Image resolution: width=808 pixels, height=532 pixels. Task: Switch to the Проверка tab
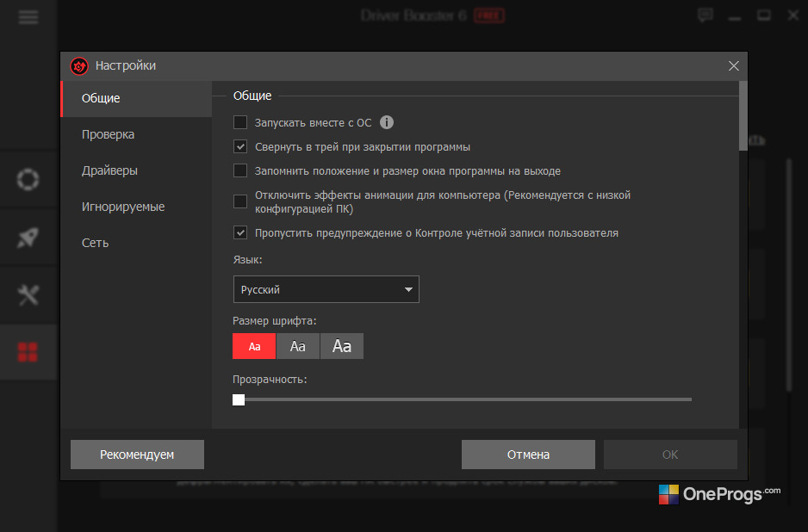tap(137, 134)
